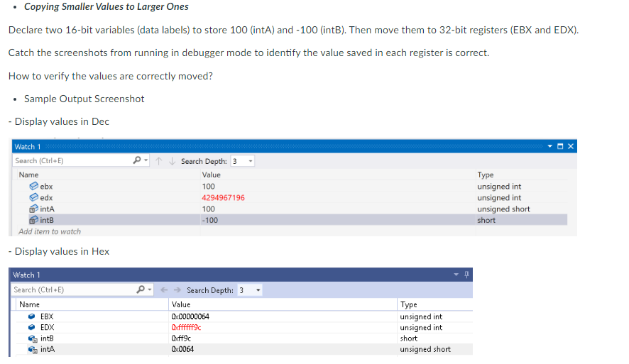
Task: Click the search magnifier icon in lower Watch 1
Action: [x=141, y=289]
